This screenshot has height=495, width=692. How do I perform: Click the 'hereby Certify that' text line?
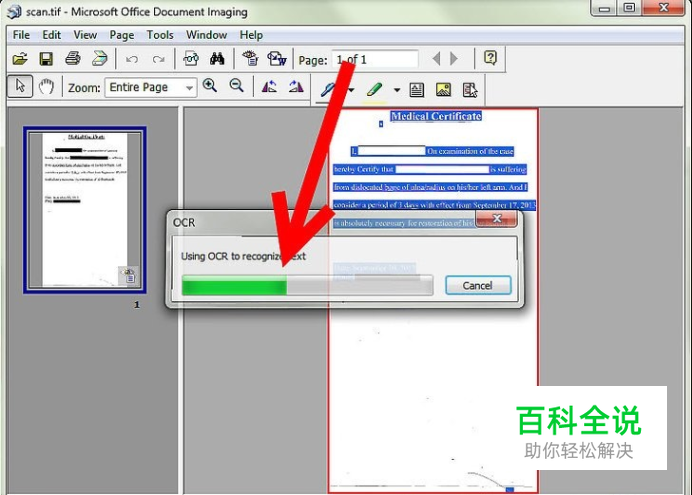430,169
